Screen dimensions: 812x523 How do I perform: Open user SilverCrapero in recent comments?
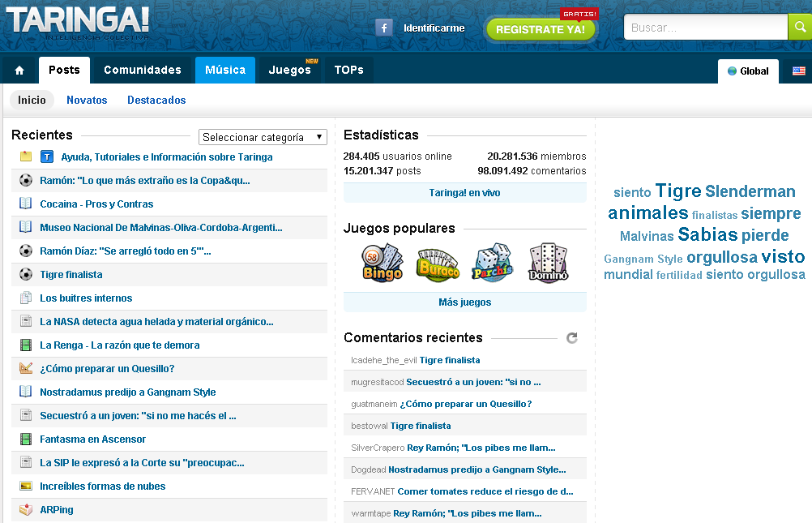pos(378,448)
